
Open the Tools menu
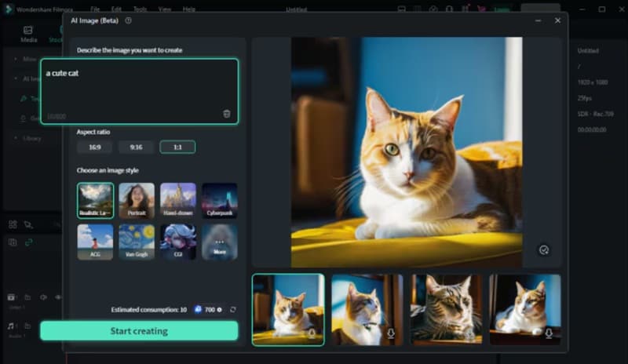(140, 9)
